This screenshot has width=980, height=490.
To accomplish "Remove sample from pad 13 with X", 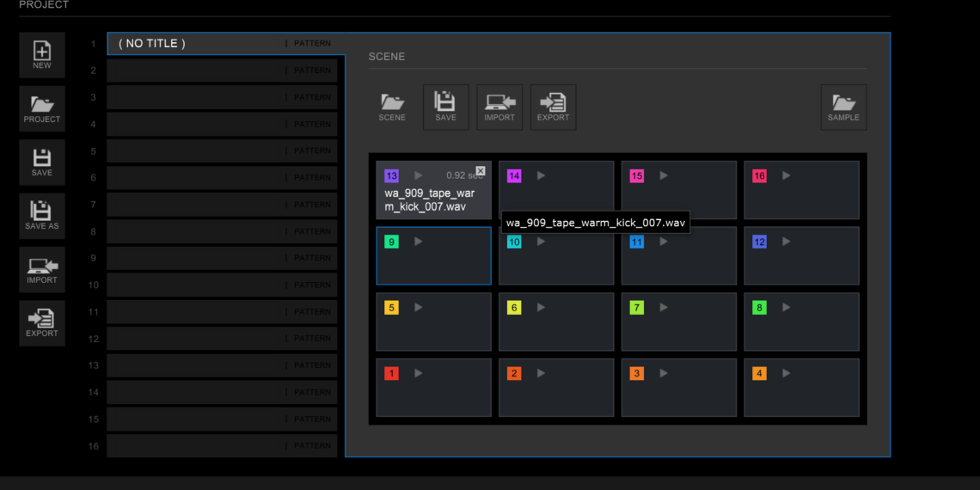I will pyautogui.click(x=481, y=170).
